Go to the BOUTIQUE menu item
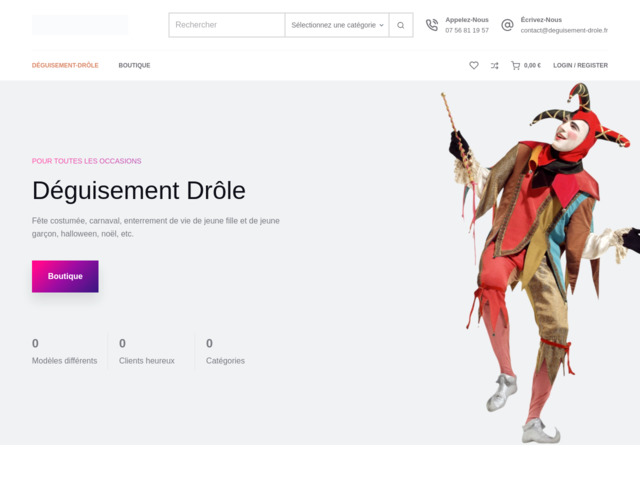This screenshot has width=640, height=480. pyautogui.click(x=134, y=65)
